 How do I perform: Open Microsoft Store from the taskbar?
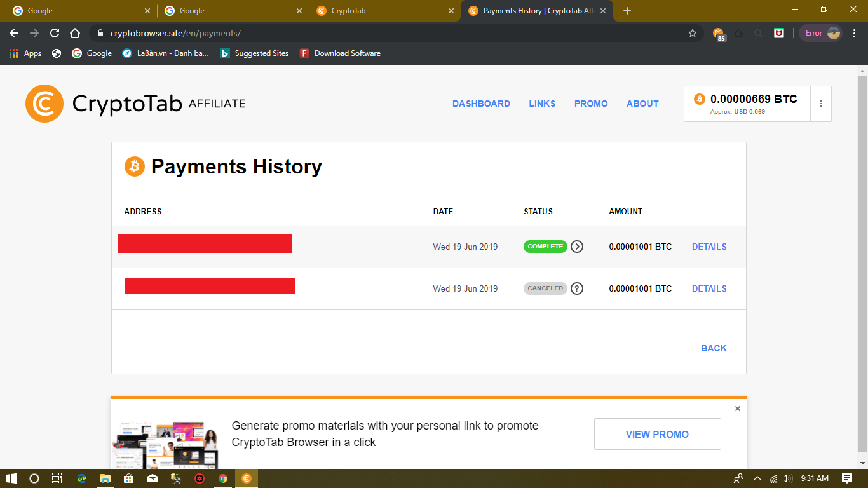(x=129, y=478)
